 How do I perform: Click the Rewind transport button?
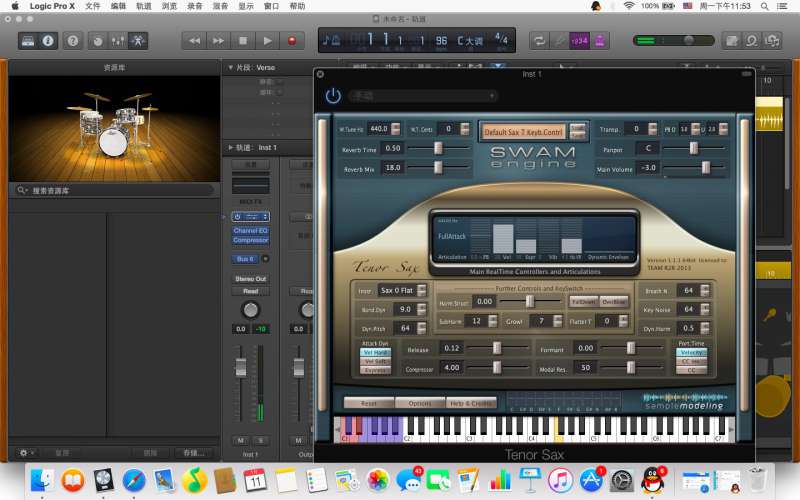pos(194,41)
